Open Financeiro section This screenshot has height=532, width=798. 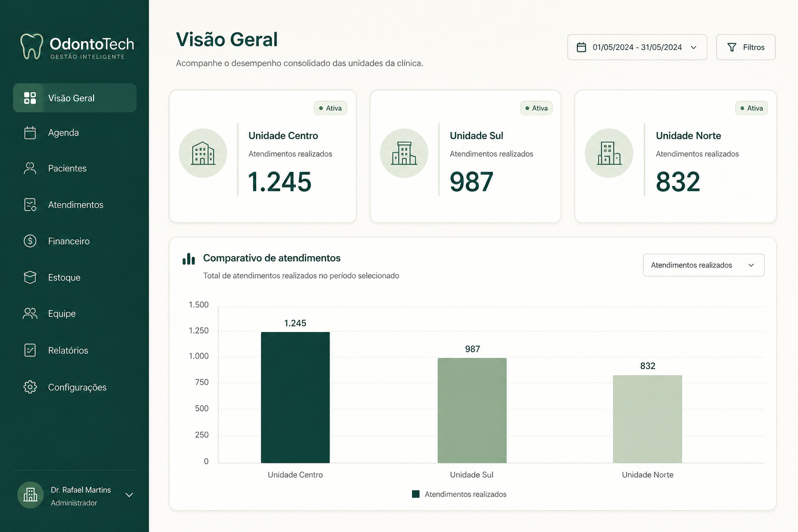(75, 241)
